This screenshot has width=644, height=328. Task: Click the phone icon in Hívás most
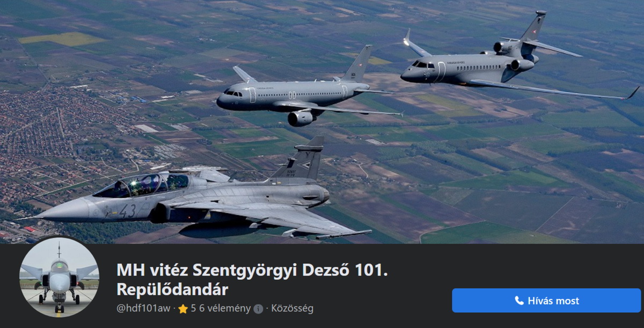[x=519, y=301]
